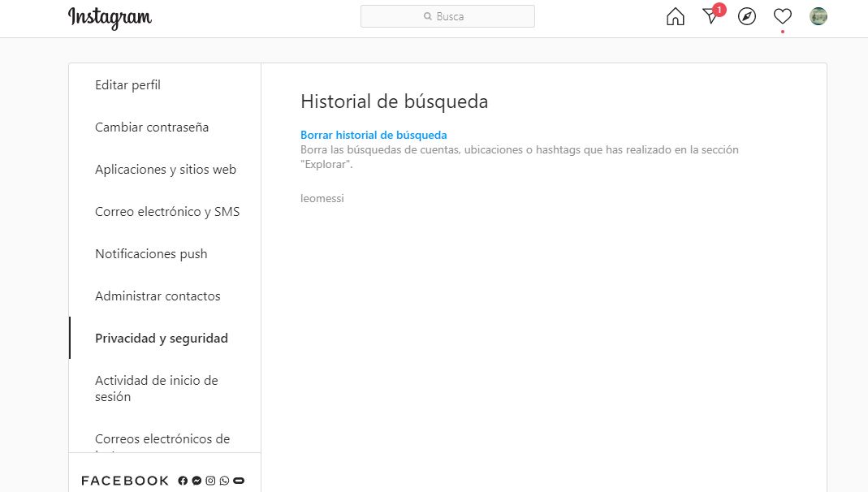Open Administrar contactos section
868x492 pixels.
click(158, 296)
